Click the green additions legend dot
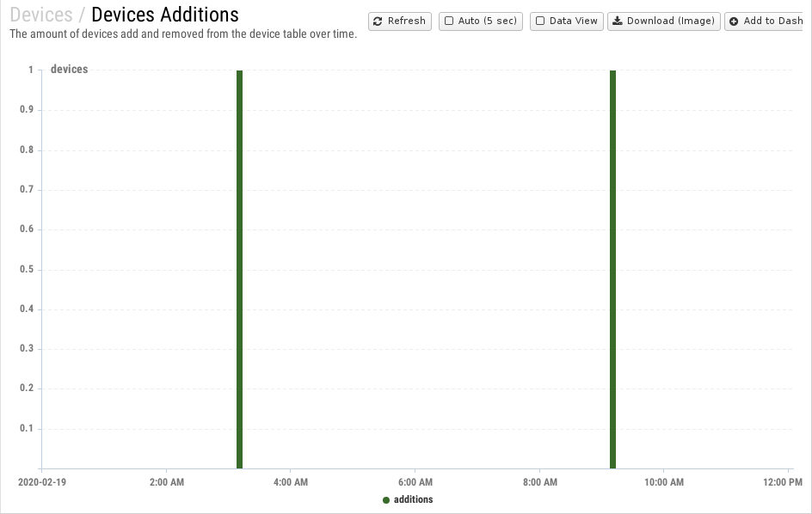The image size is (812, 514). coord(386,500)
